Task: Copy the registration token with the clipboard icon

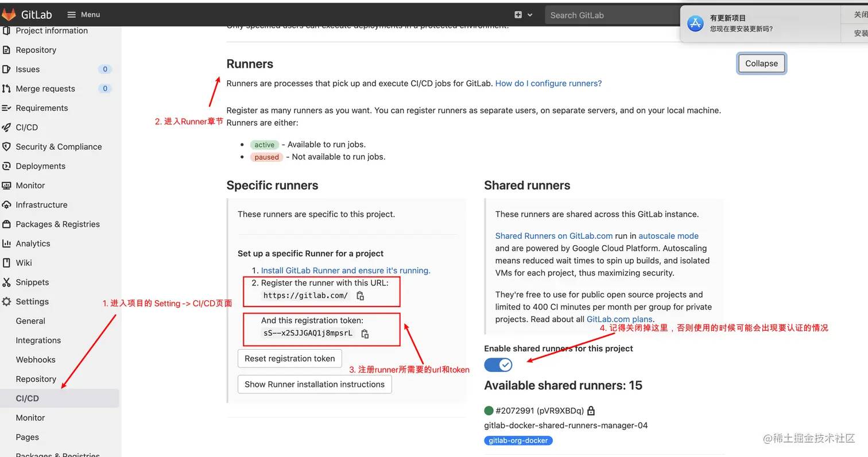Action: point(365,334)
